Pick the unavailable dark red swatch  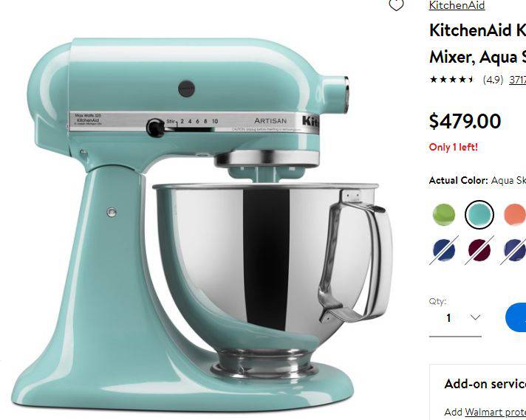point(479,250)
